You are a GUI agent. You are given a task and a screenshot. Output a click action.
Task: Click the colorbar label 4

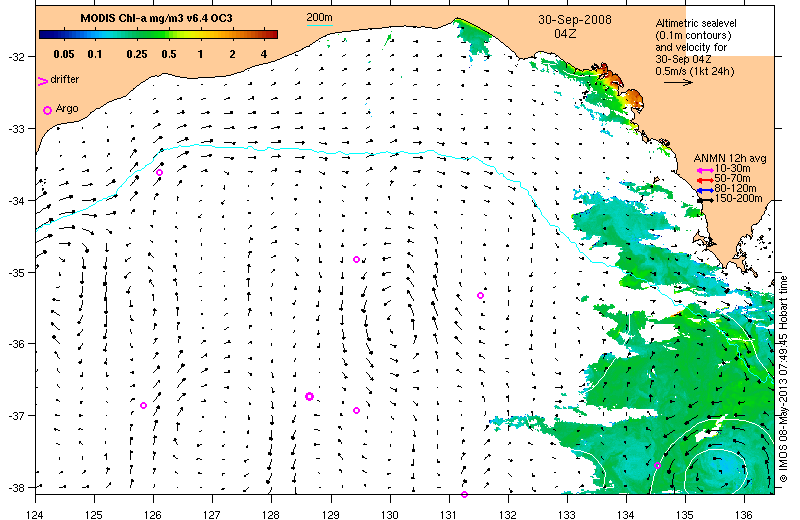coord(264,54)
